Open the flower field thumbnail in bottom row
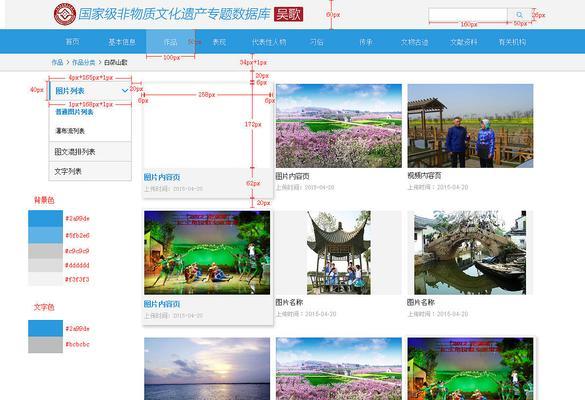Screen dimensions: 585x400 (x=339, y=369)
